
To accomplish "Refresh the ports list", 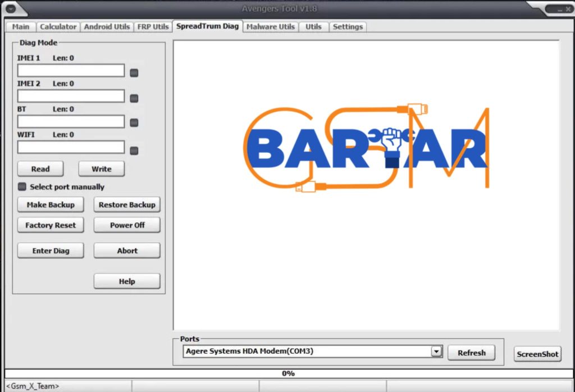I will (x=471, y=353).
